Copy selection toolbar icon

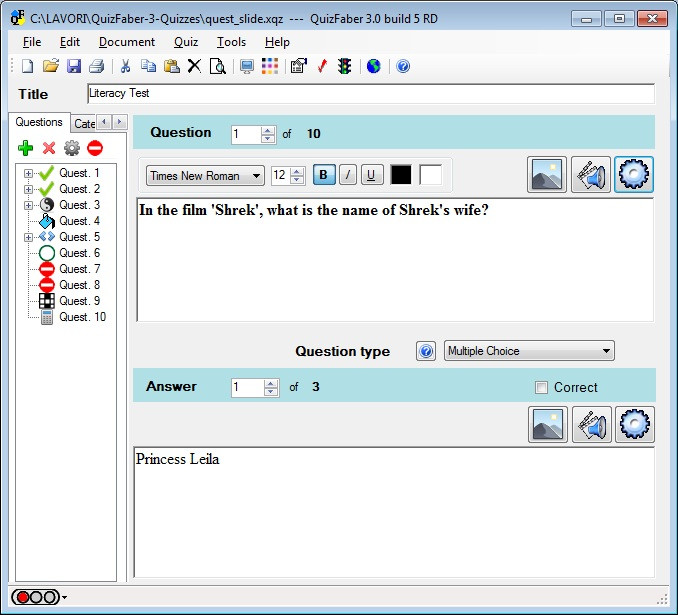(148, 66)
